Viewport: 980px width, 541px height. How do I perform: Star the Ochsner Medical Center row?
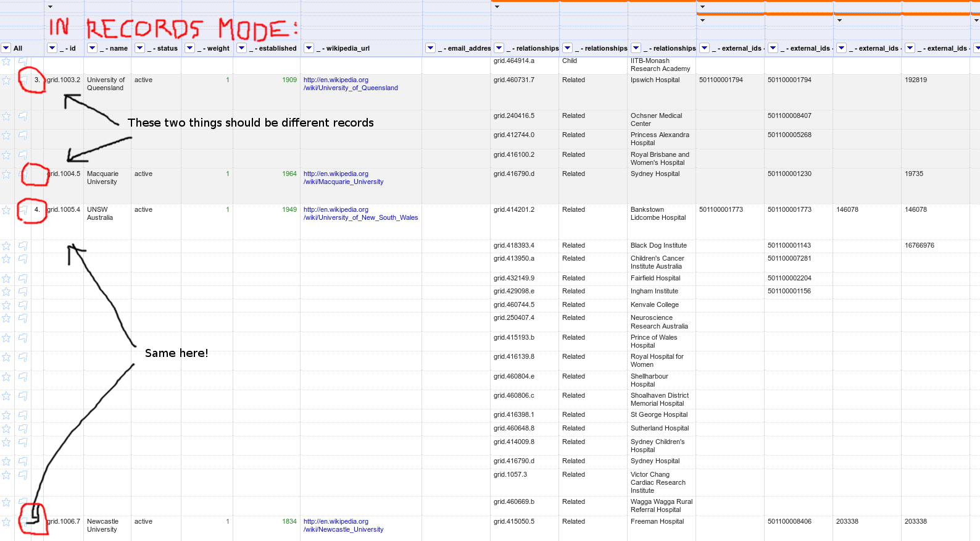click(6, 116)
